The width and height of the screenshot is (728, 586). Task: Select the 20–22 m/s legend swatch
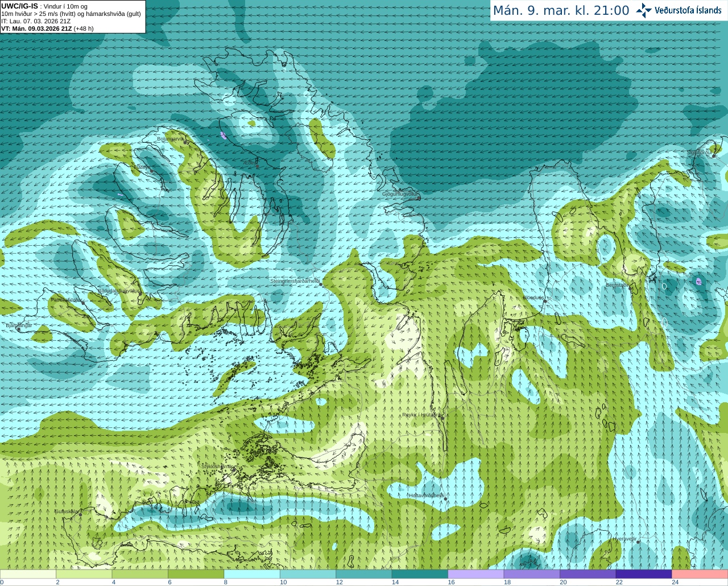coord(588,574)
